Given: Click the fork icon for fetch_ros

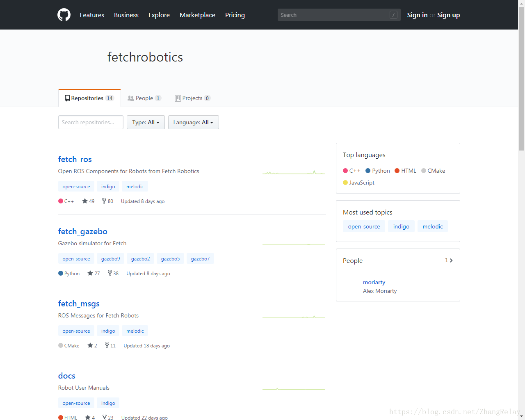Looking at the screenshot, I should [104, 201].
